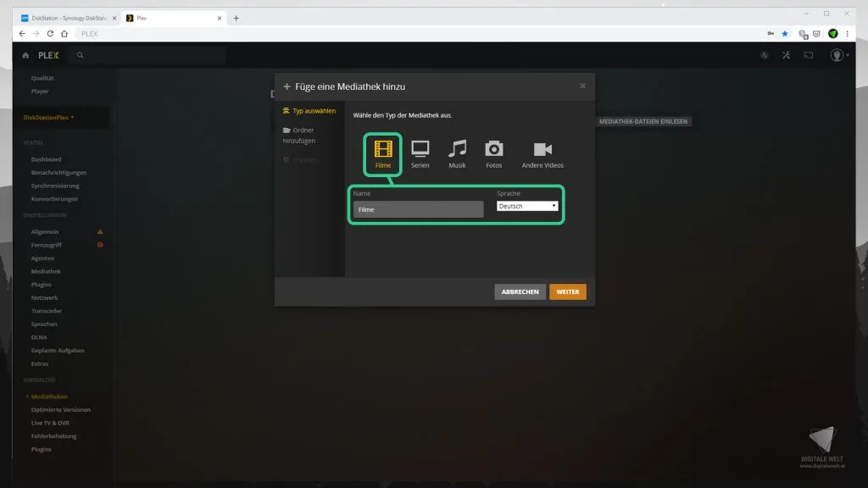The image size is (868, 488).
Task: Go to the Erweitert step
Action: tap(301, 160)
